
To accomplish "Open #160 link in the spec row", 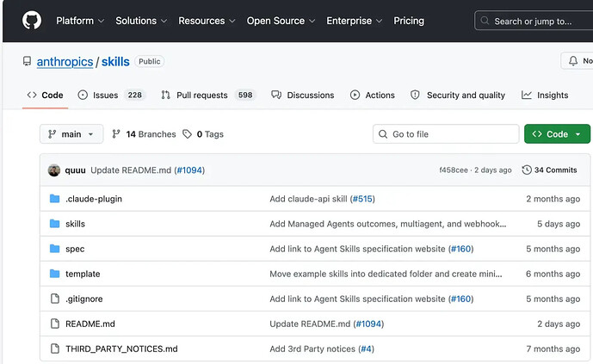I will (x=461, y=249).
